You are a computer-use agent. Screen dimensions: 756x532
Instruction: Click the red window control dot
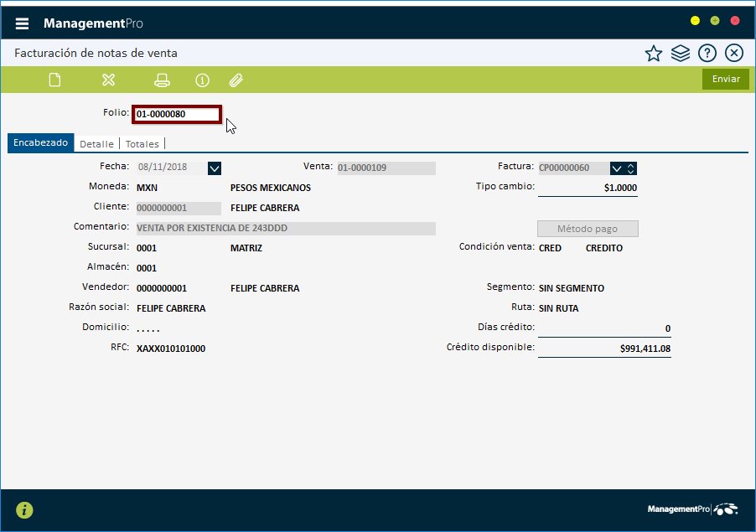pos(735,21)
